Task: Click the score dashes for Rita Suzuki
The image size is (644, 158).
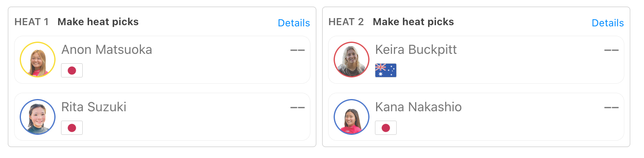Action: coord(297,108)
